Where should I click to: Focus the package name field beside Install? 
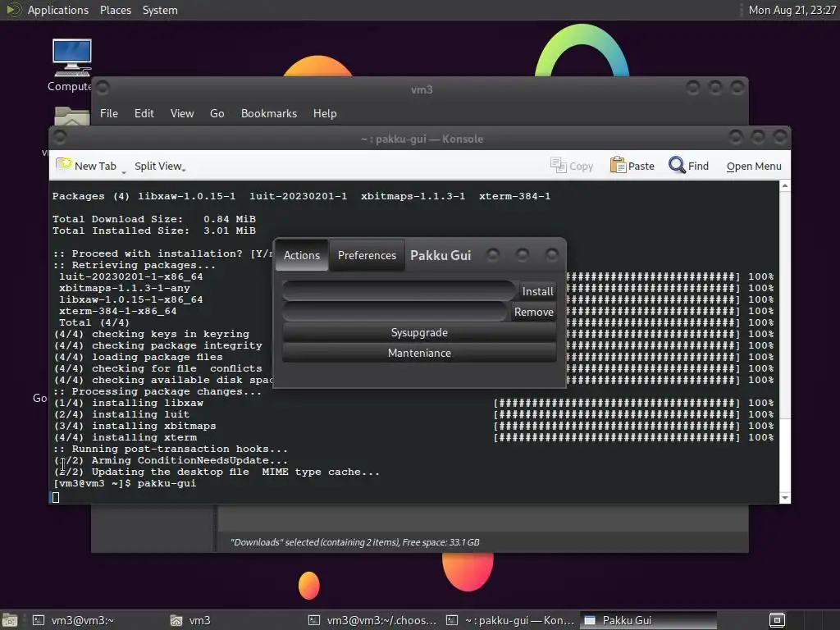click(x=399, y=291)
